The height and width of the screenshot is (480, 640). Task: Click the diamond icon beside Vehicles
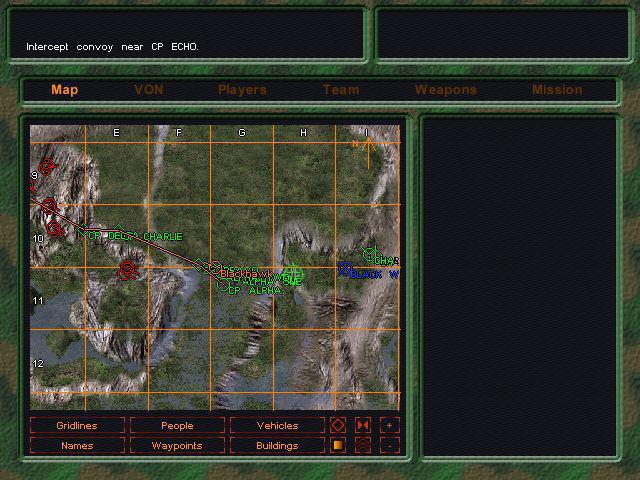point(339,425)
